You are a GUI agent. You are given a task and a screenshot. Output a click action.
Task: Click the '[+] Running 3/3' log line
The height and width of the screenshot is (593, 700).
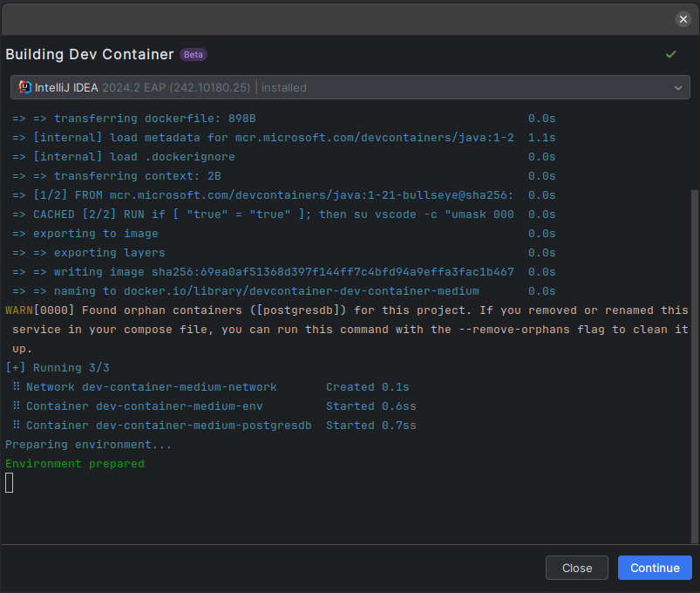(58, 368)
